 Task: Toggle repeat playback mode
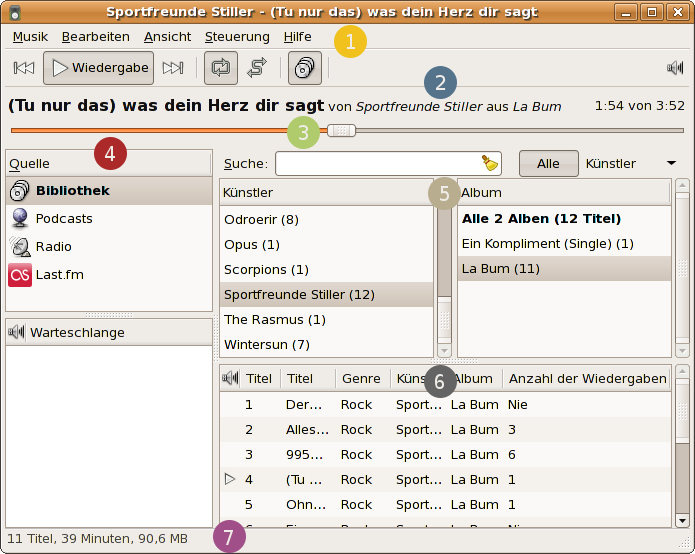pyautogui.click(x=221, y=68)
